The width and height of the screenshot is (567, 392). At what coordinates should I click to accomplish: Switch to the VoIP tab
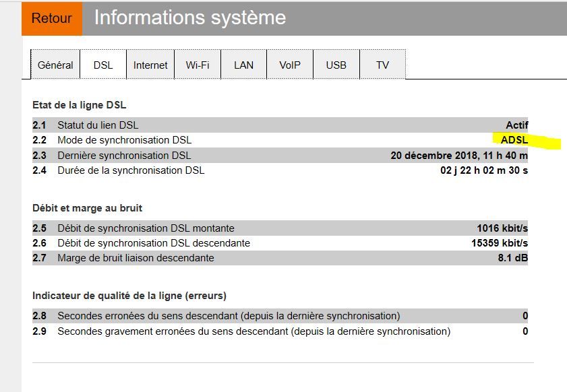pyautogui.click(x=290, y=65)
